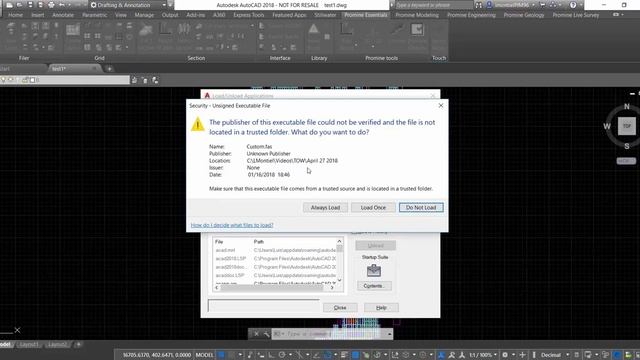Viewport: 640px width, 360px height.
Task: Click MODEL button in status bar
Action: coord(204,355)
